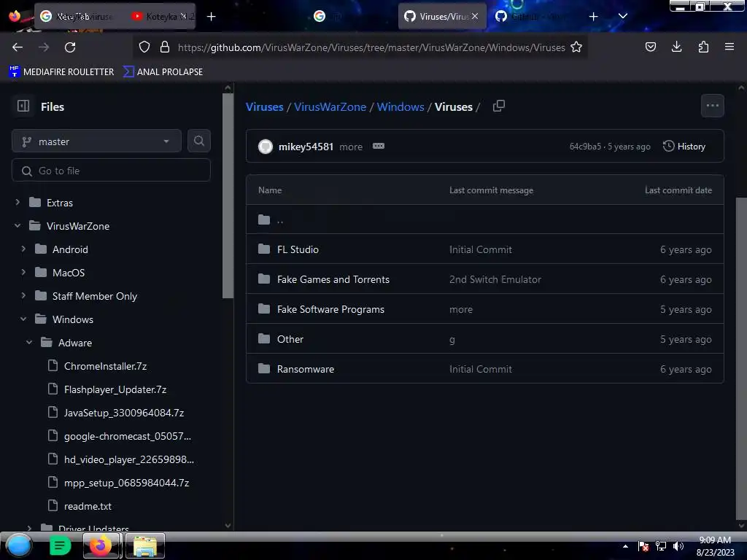This screenshot has width=747, height=560.
Task: Open the Firefox hamburger application menu
Action: click(729, 47)
